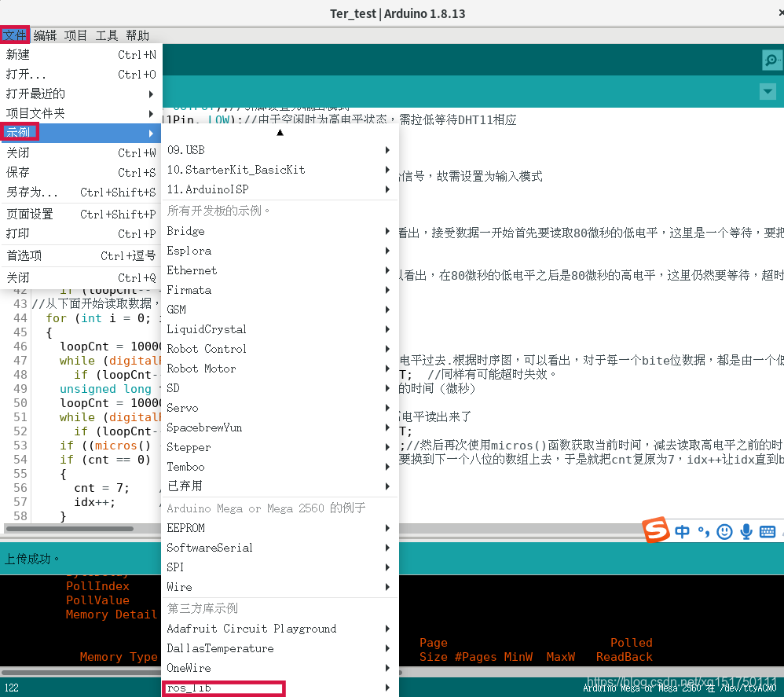Expand 09.USB examples submenu

click(x=280, y=150)
